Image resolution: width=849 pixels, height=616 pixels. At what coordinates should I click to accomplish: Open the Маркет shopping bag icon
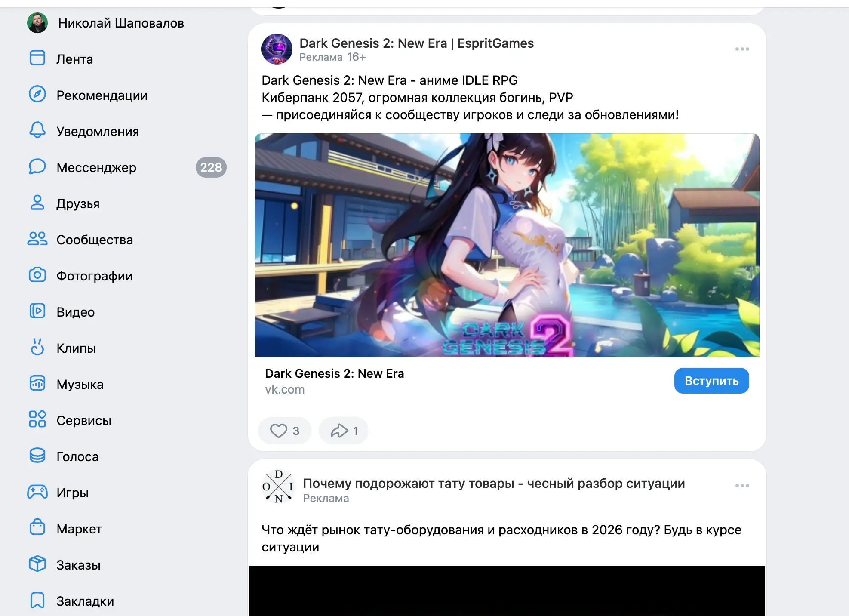click(x=37, y=527)
